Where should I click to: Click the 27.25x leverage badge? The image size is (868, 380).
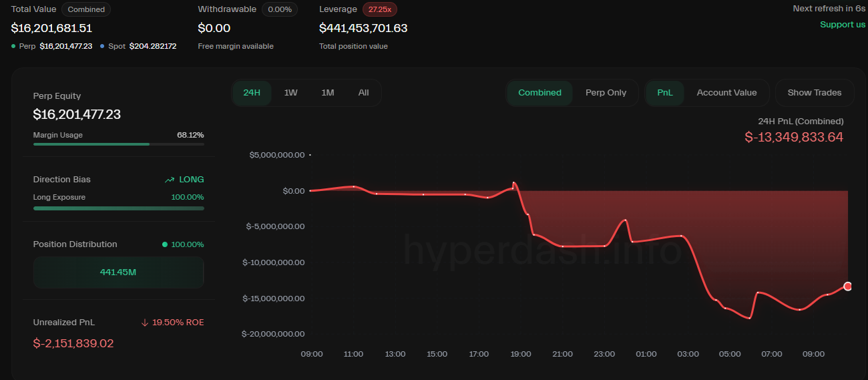tap(380, 9)
